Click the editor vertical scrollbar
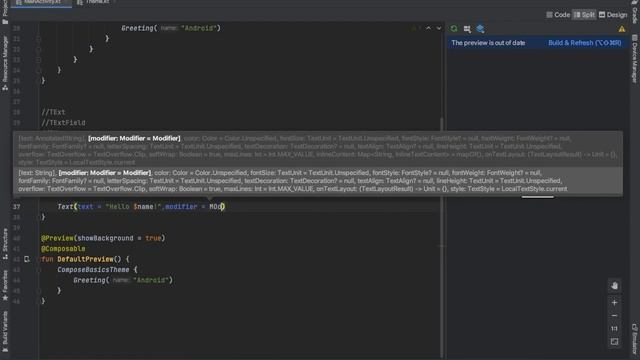 pos(441,237)
